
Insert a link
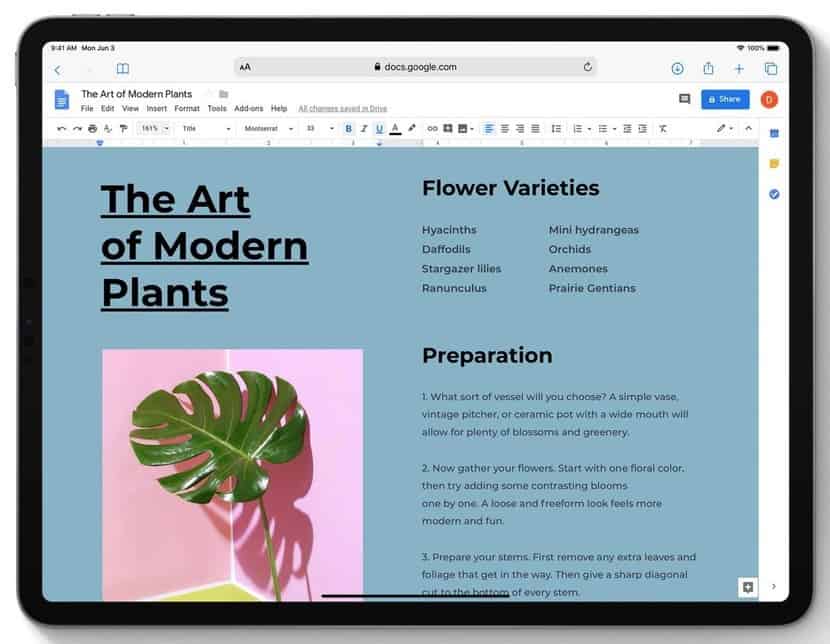432,128
